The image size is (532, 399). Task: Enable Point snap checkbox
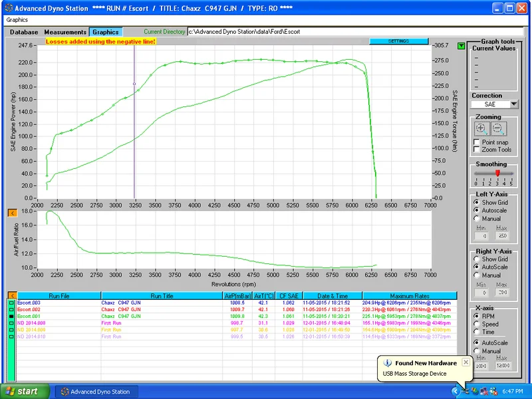(x=477, y=142)
